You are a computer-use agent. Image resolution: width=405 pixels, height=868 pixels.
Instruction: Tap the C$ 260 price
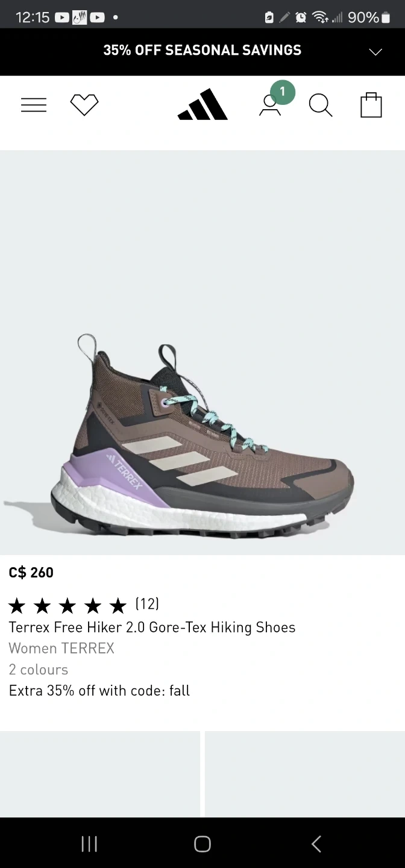click(x=31, y=573)
